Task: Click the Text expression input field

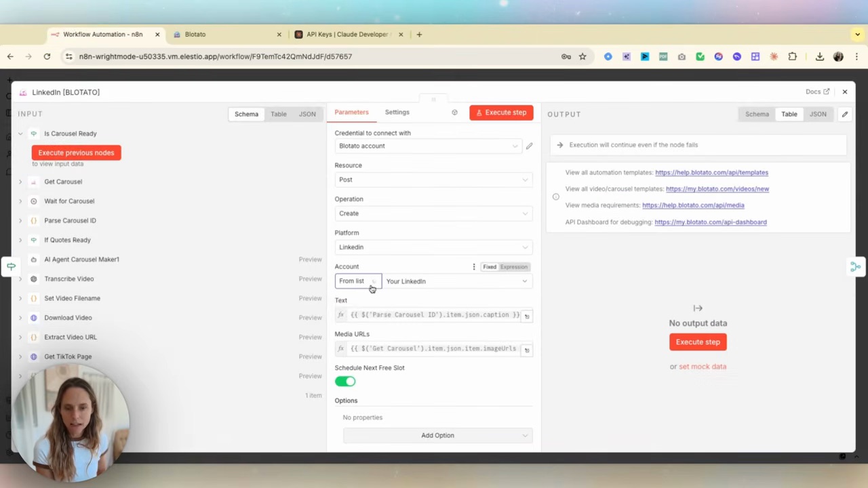Action: click(434, 315)
